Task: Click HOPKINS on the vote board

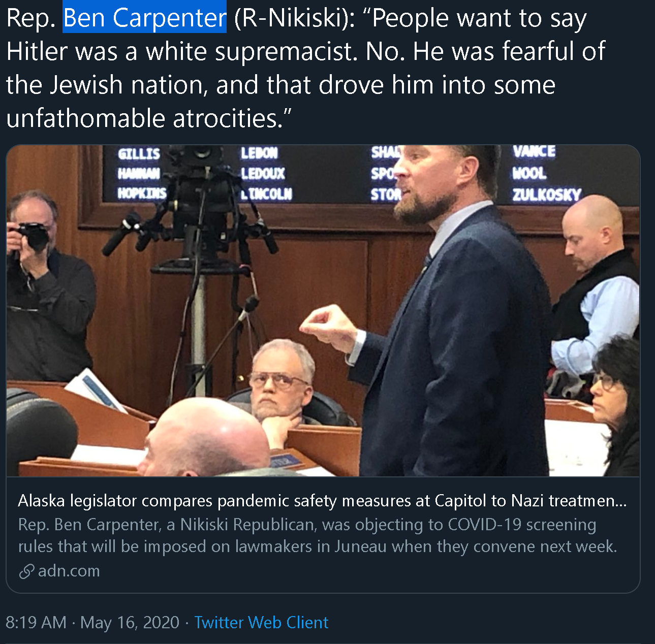Action: [142, 194]
